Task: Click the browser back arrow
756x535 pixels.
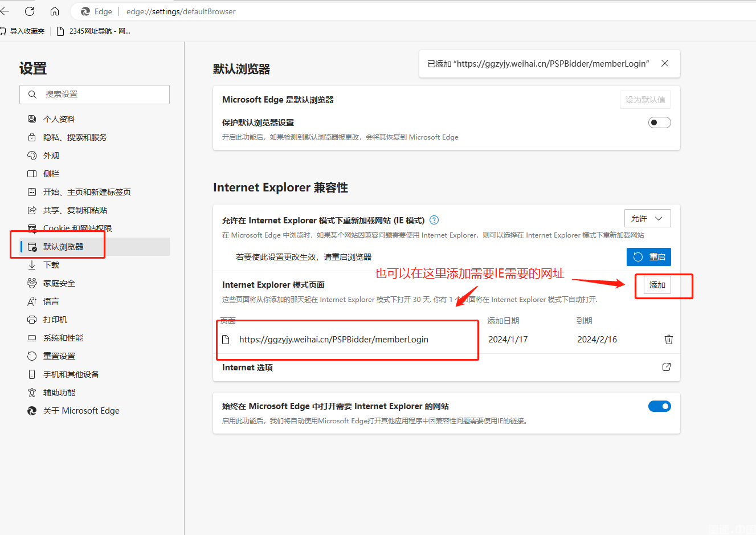Action: tap(5, 11)
